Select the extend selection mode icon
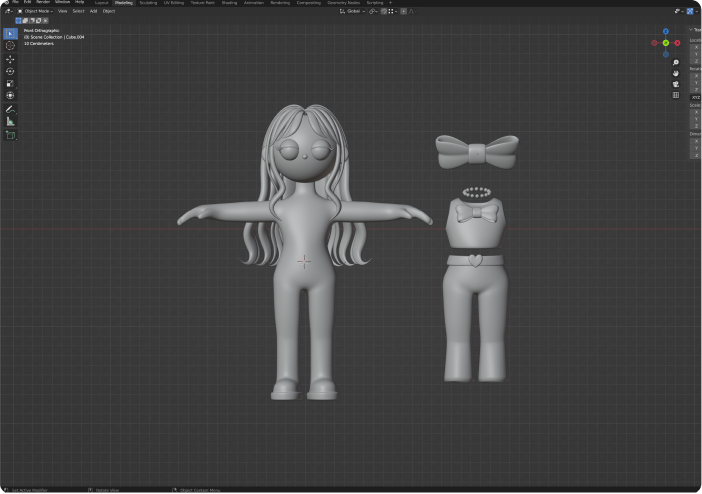The image size is (702, 494). (25, 21)
